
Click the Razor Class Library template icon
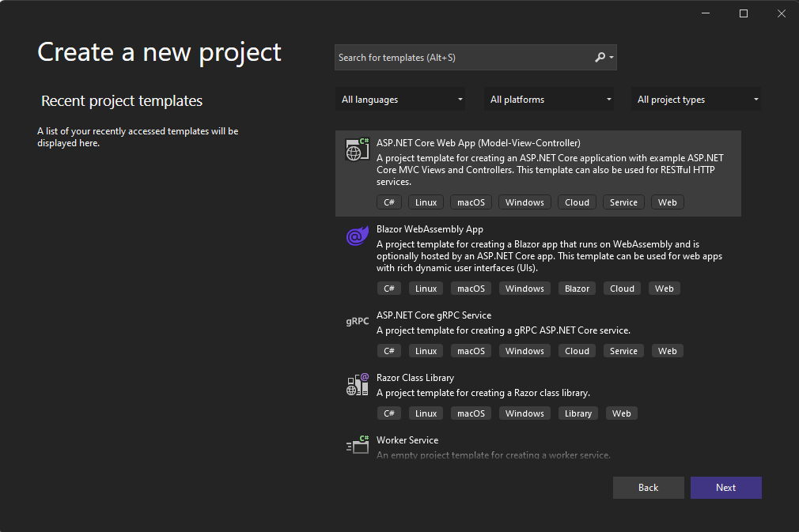[357, 383]
